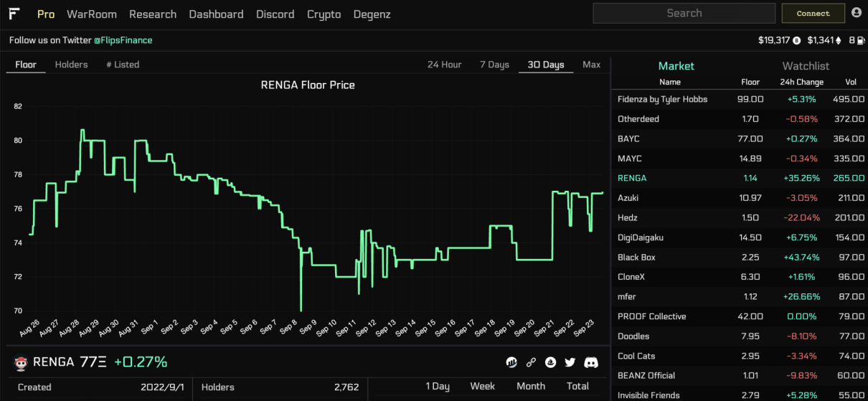Click the Flips Finance logo icon
868x401 pixels.
tap(14, 14)
